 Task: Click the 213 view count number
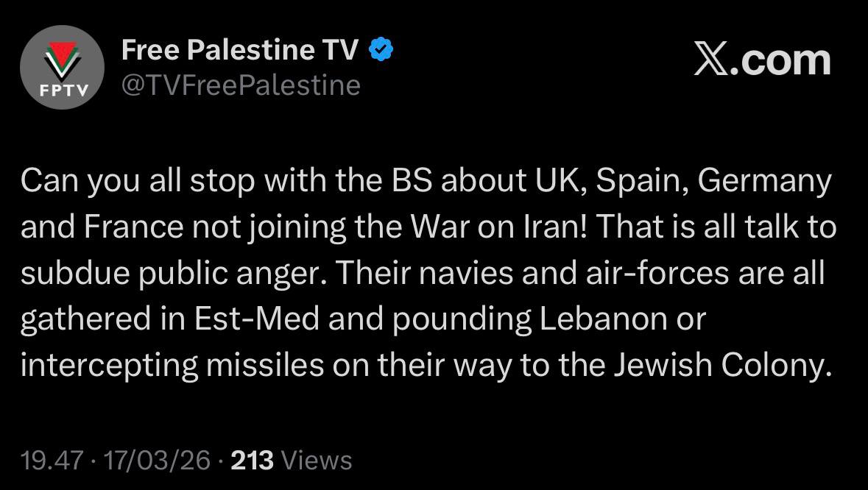click(252, 461)
